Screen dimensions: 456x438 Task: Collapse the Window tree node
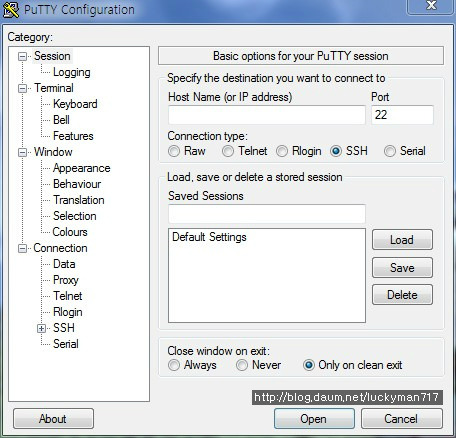[x=22, y=152]
